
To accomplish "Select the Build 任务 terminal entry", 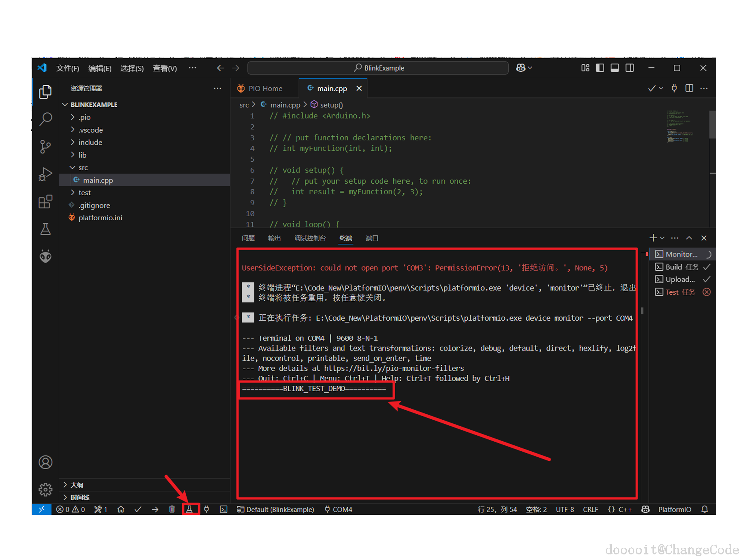I will 682,267.
